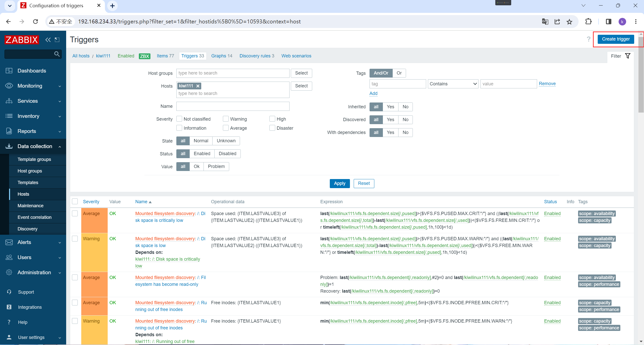This screenshot has height=345, width=644.
Task: Remove kiwi111 from the Hosts filter
Action: click(198, 86)
